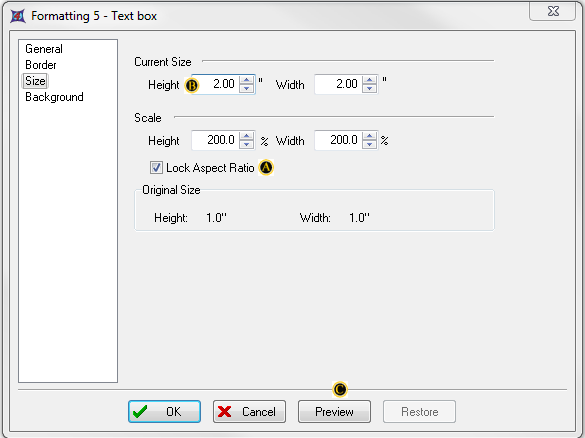Select the General category in the list

tap(44, 49)
